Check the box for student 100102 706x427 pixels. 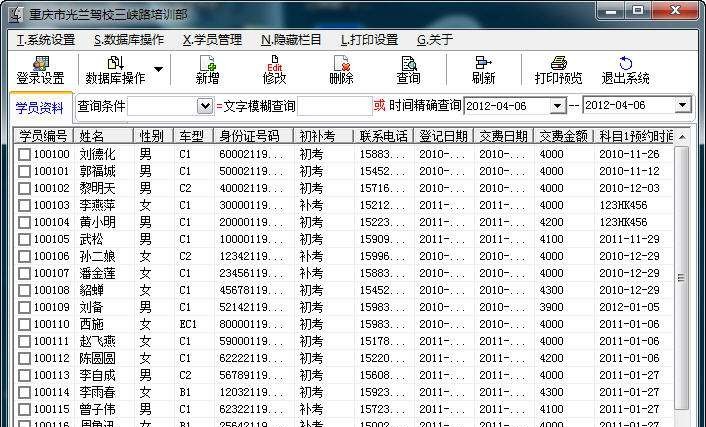click(x=24, y=188)
